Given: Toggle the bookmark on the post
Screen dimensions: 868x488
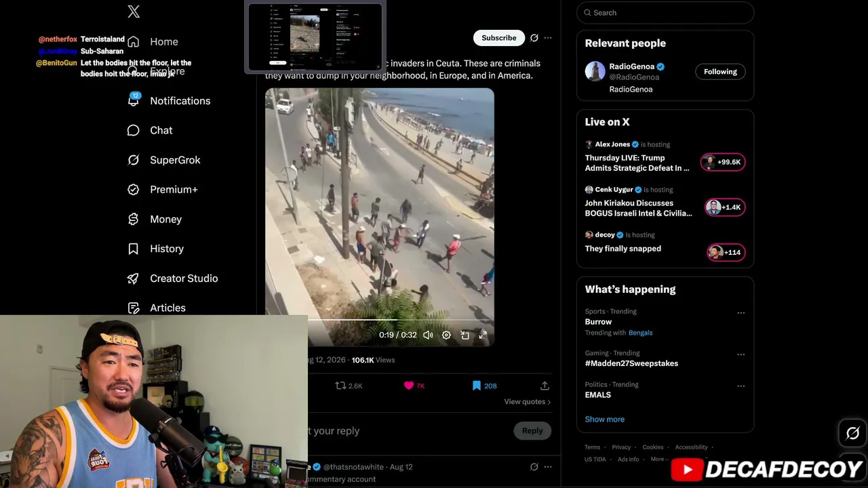Looking at the screenshot, I should [477, 386].
